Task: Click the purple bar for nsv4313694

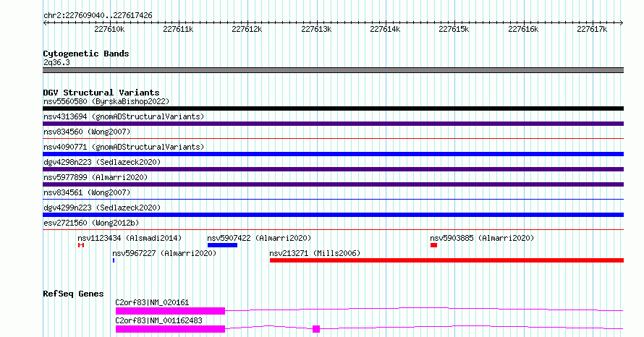Action: 333,124
